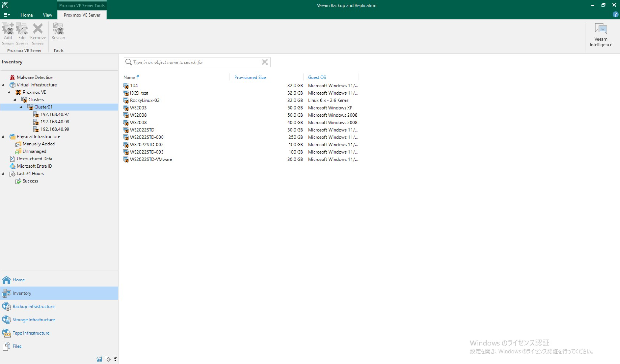Viewport: 620px width, 364px height.
Task: Select the WS2003 VM
Action: coord(138,108)
